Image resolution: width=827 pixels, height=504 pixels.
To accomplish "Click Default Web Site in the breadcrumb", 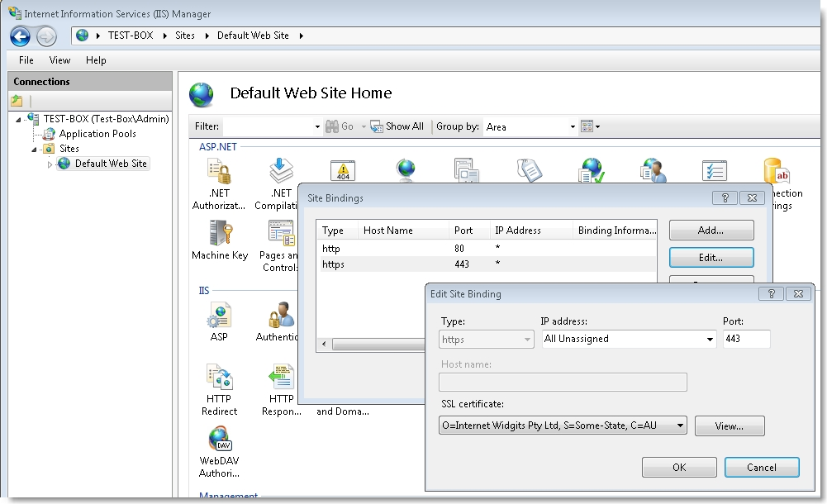I will [x=253, y=36].
